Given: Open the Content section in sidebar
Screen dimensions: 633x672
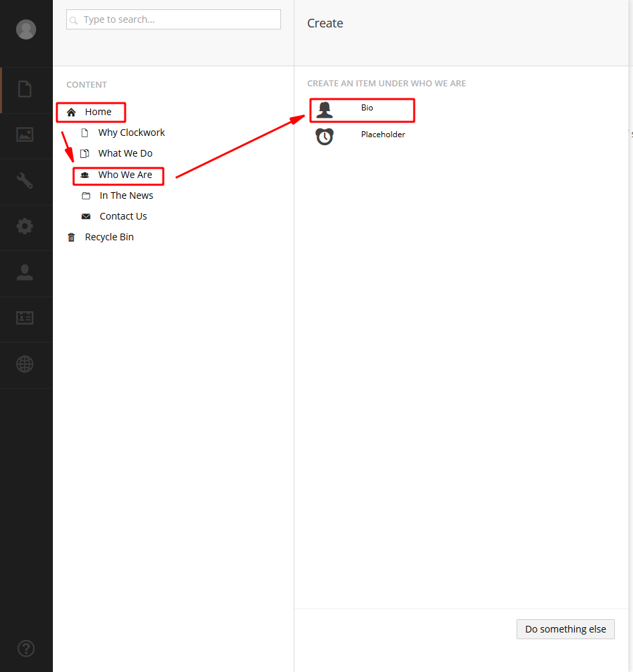Looking at the screenshot, I should tap(25, 89).
